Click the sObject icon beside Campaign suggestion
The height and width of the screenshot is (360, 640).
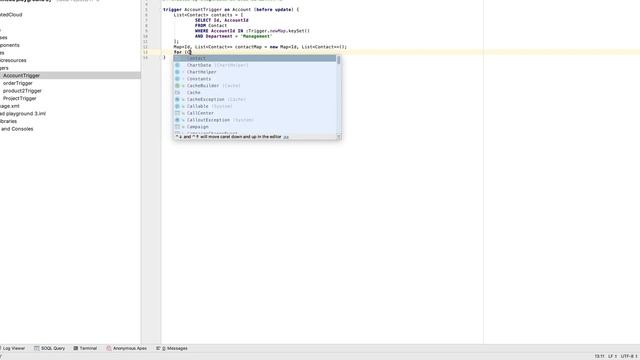(x=178, y=127)
